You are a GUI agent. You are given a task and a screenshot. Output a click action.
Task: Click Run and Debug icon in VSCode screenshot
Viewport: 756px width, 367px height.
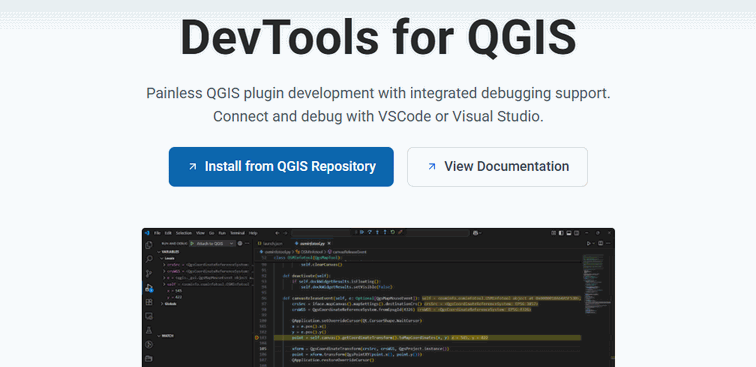pos(149,288)
